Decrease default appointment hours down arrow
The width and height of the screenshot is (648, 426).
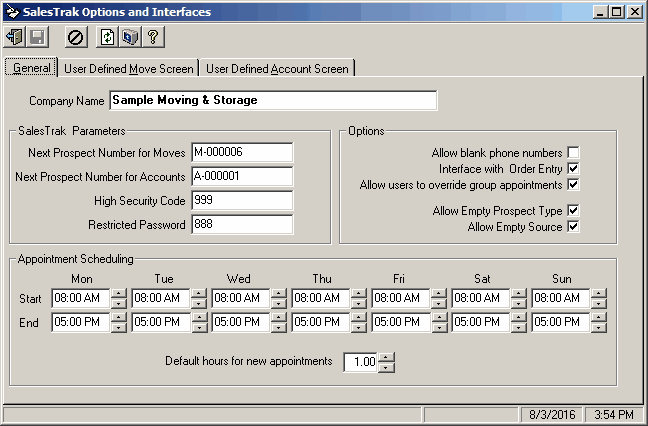click(386, 367)
